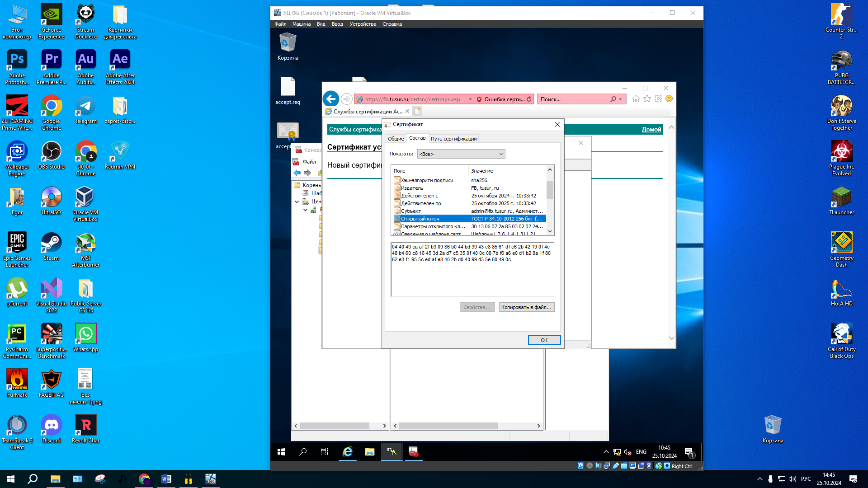
Task: Click Копировать в файл button
Action: click(x=527, y=307)
